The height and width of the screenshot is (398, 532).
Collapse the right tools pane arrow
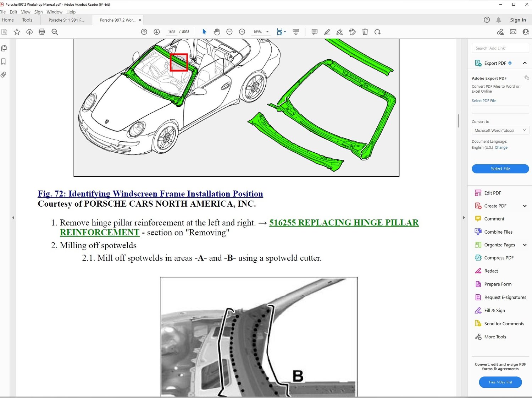[464, 218]
